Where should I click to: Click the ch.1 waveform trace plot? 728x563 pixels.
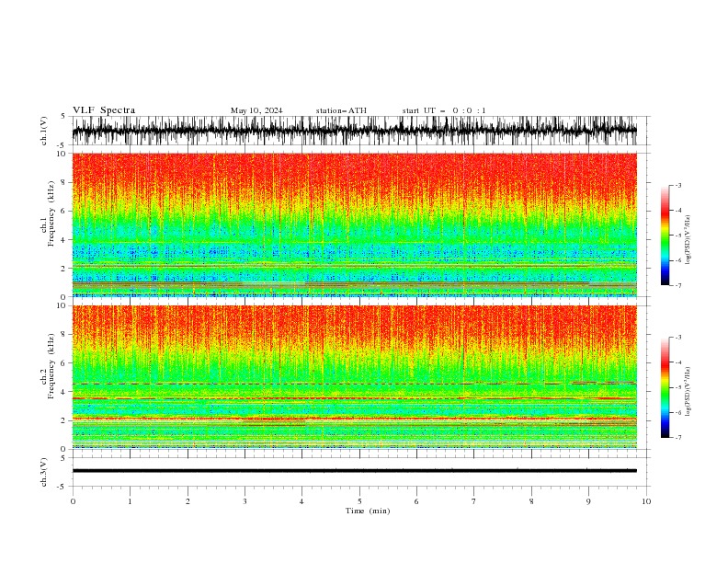click(x=354, y=131)
